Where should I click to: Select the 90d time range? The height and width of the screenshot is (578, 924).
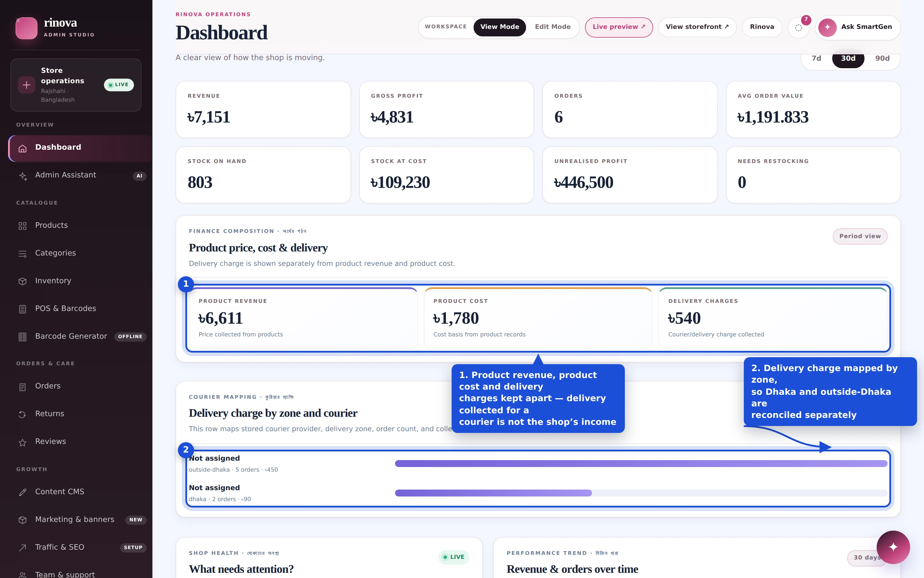[x=882, y=58]
